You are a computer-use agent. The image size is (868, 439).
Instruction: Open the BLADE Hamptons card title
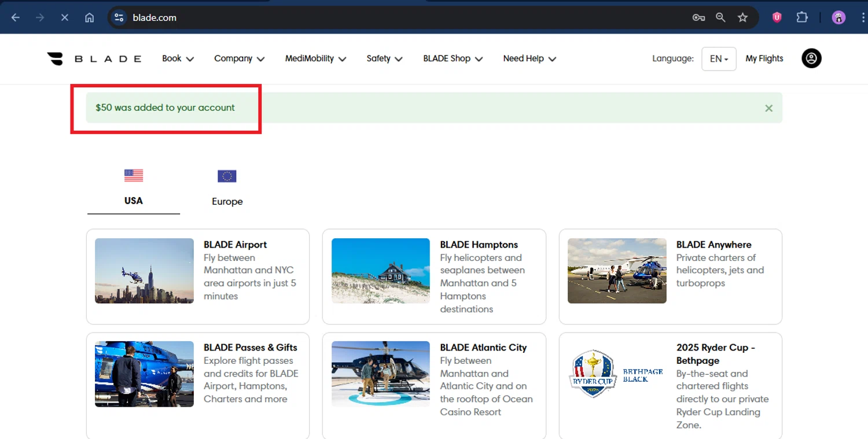click(479, 245)
